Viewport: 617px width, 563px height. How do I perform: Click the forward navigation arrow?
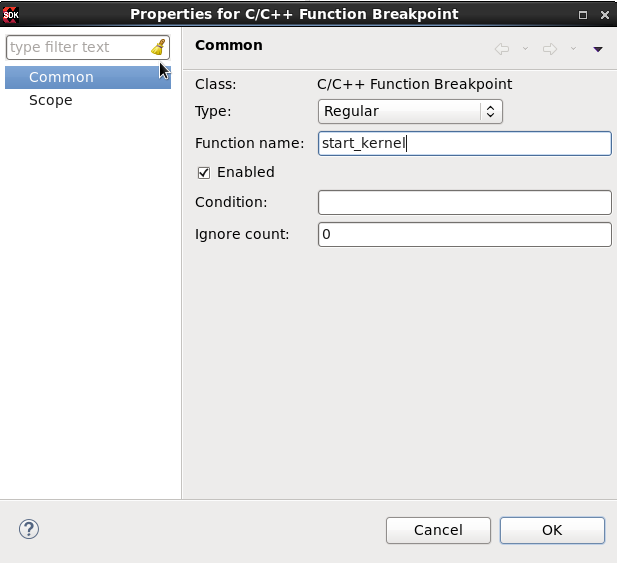click(550, 49)
